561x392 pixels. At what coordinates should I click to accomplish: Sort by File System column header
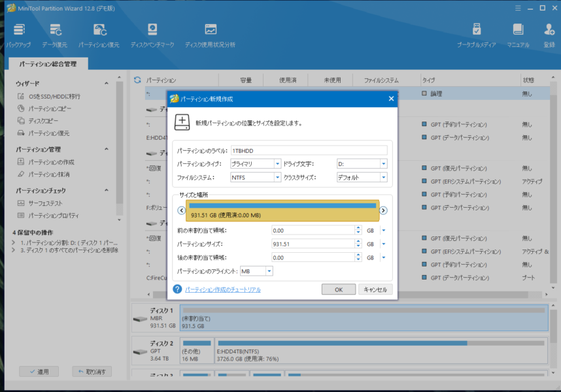click(381, 80)
